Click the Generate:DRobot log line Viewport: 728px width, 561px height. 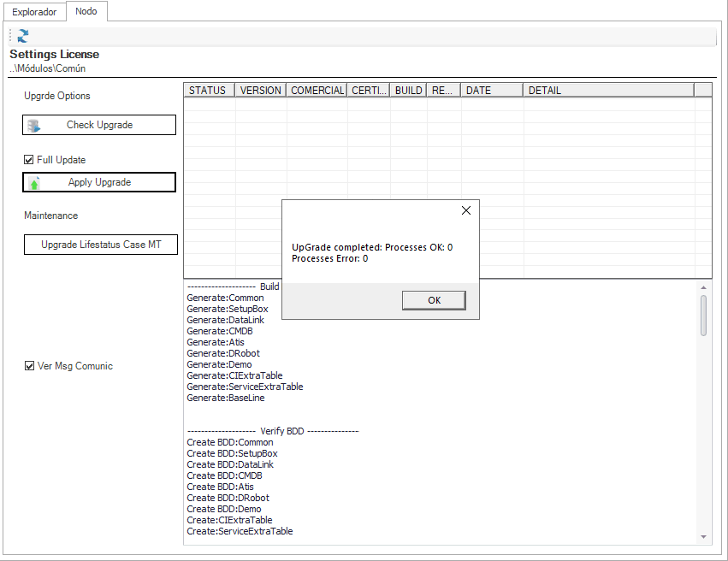click(223, 353)
